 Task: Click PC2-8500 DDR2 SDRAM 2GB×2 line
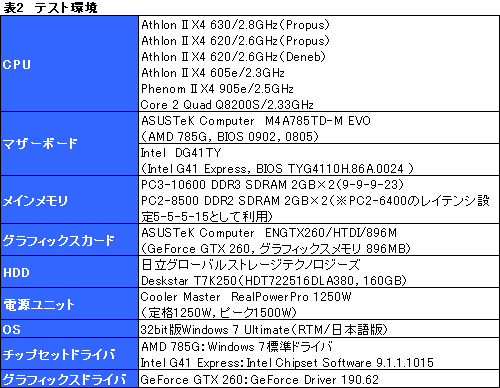pyautogui.click(x=315, y=201)
